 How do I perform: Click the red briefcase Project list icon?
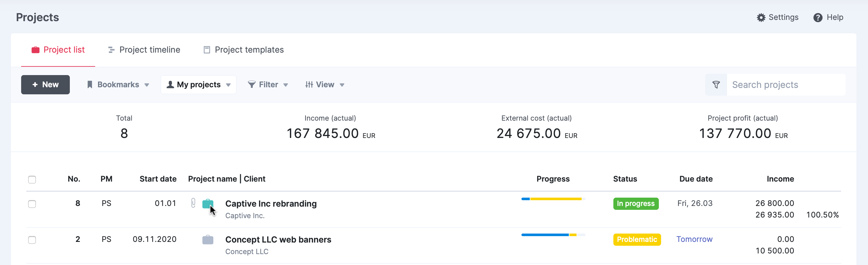[35, 50]
